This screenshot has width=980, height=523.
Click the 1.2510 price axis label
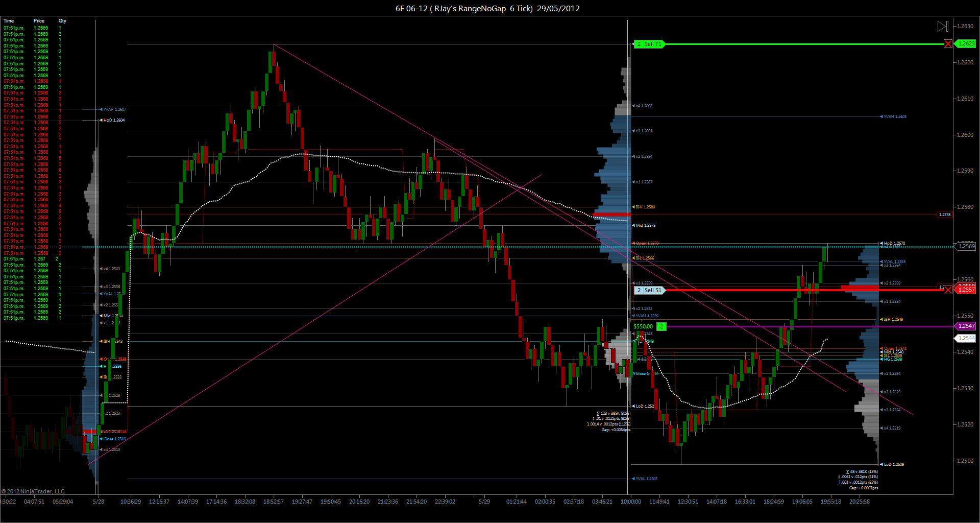[x=965, y=461]
